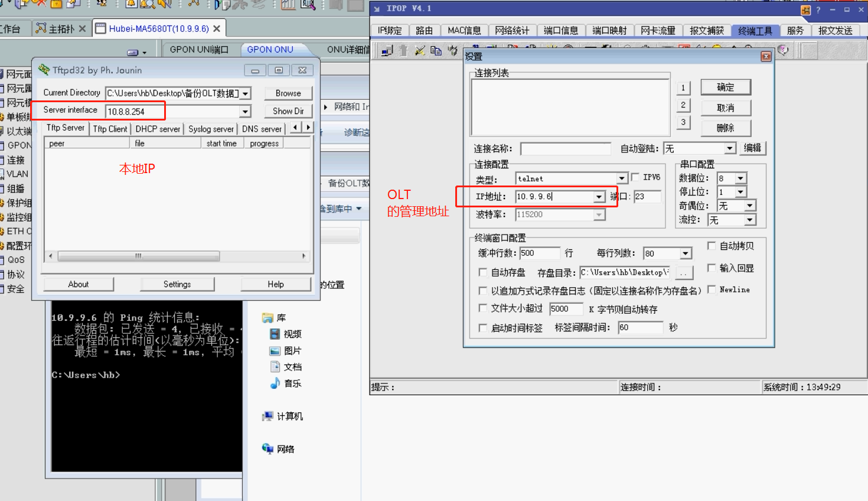Open the Server interface dropdown
The width and height of the screenshot is (868, 501).
pos(245,112)
